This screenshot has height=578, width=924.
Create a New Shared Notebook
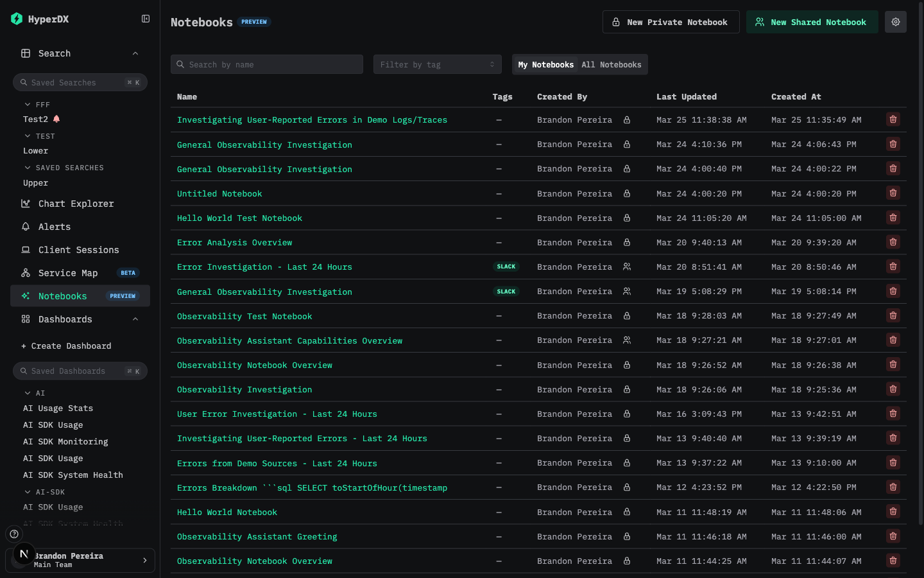[811, 22]
